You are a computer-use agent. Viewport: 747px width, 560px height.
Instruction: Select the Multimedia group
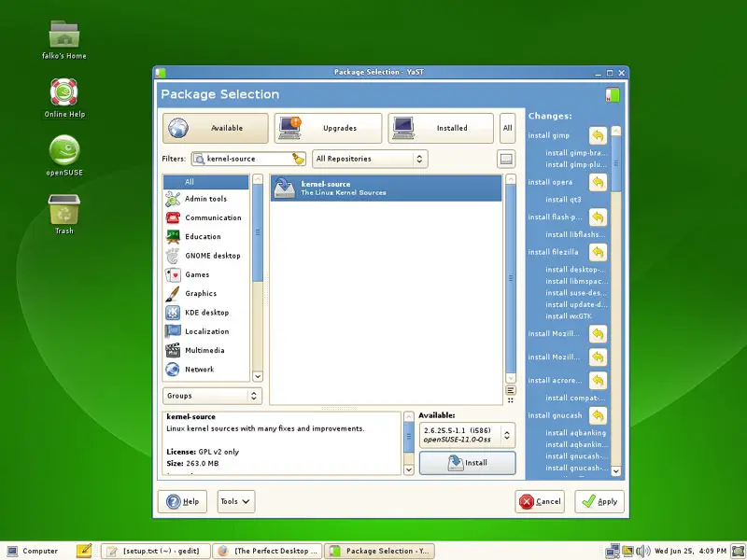[x=205, y=351]
